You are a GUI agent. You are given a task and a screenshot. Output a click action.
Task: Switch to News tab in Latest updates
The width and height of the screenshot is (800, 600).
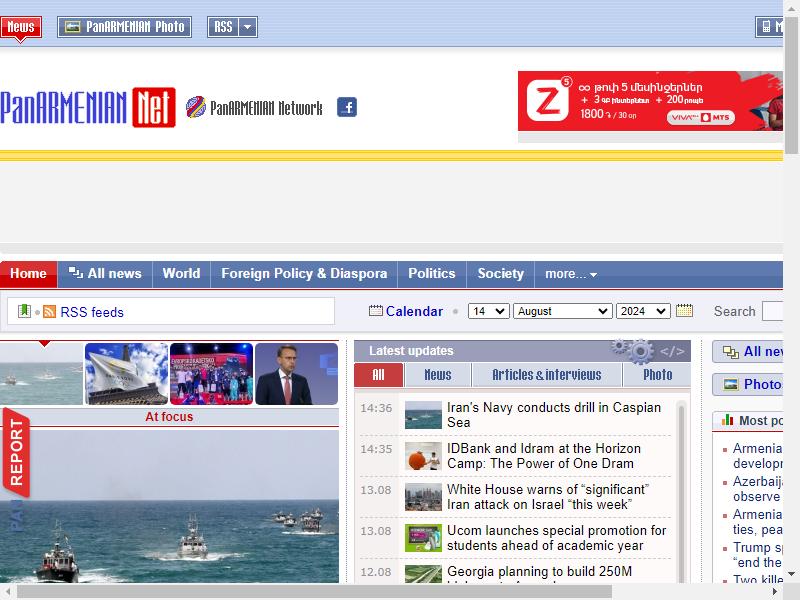[438, 375]
